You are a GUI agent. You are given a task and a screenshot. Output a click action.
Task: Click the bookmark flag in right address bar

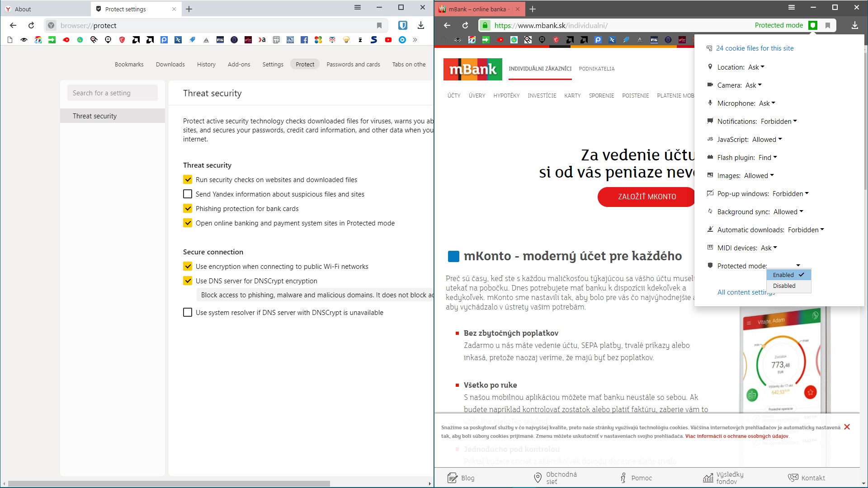[x=828, y=25]
